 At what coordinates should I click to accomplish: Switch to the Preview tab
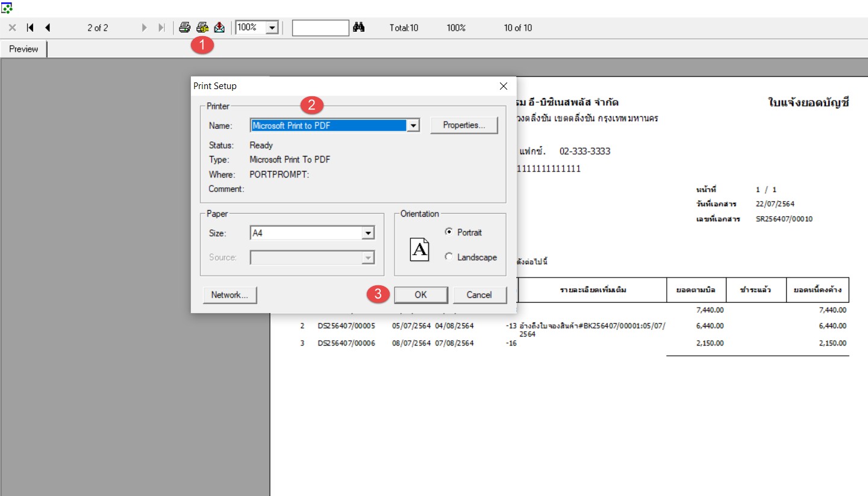point(23,49)
